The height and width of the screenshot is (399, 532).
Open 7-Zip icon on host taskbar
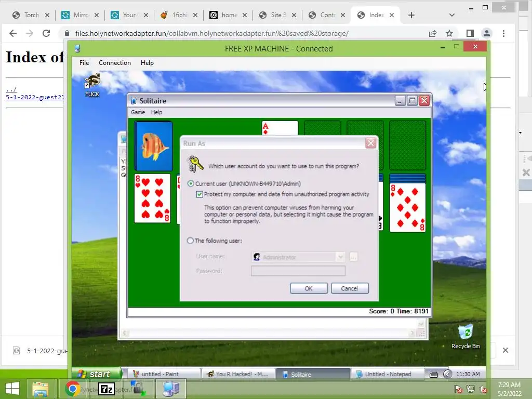(x=107, y=389)
